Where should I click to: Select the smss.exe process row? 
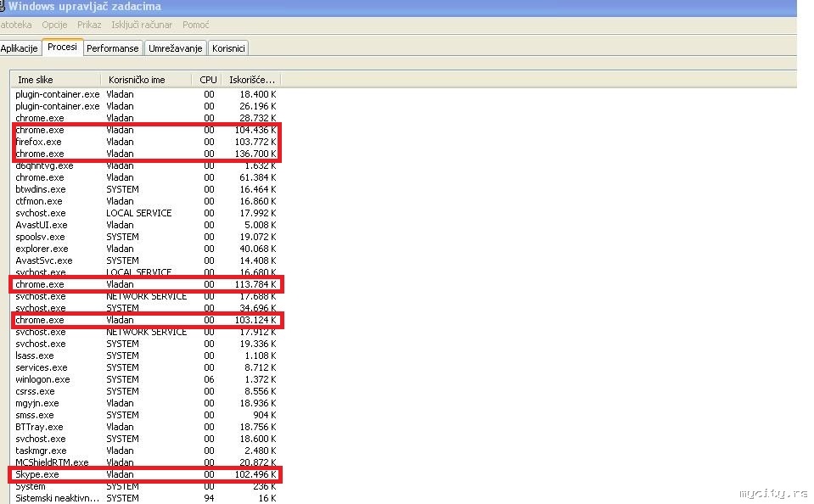pyautogui.click(x=145, y=416)
